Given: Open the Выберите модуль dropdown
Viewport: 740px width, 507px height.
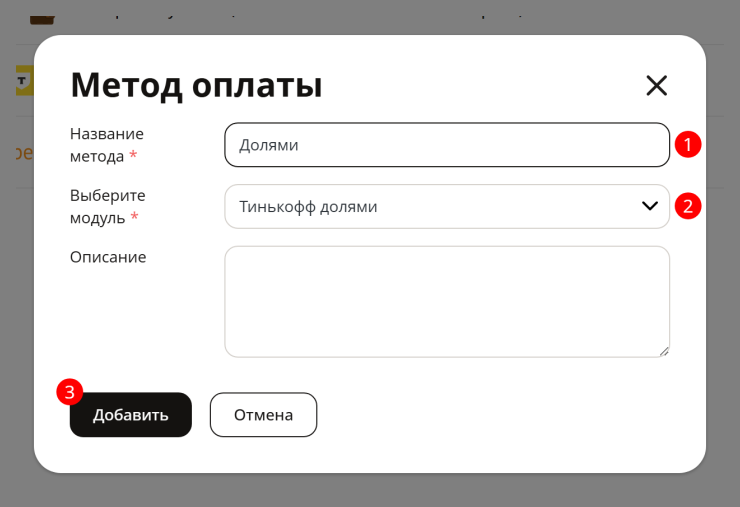Looking at the screenshot, I should (x=447, y=206).
